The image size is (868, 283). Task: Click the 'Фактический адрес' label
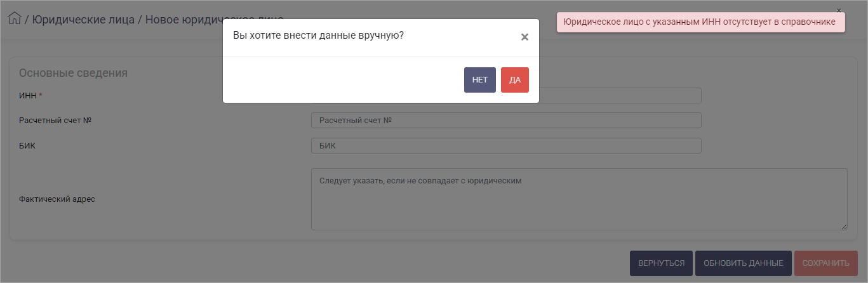pos(57,199)
